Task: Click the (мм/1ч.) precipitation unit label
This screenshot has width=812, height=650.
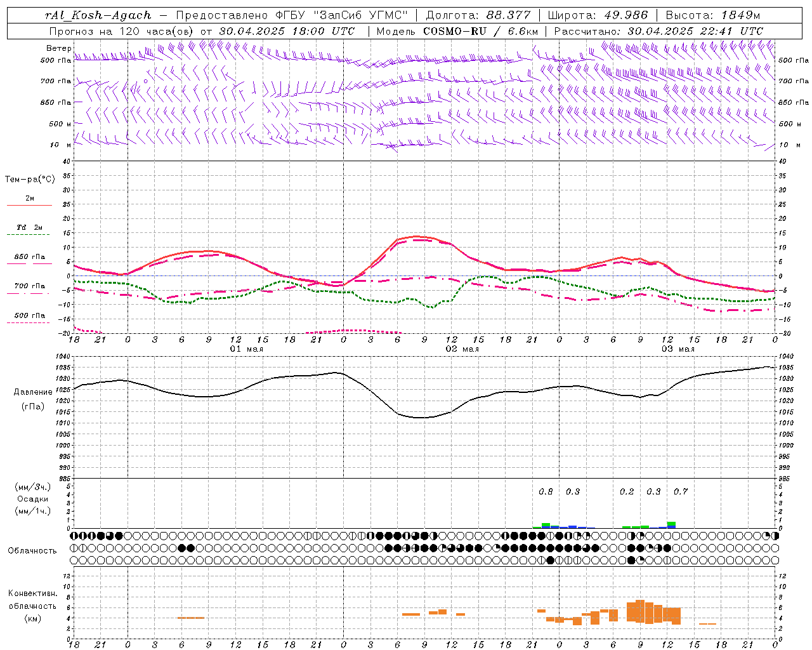Action: click(33, 511)
